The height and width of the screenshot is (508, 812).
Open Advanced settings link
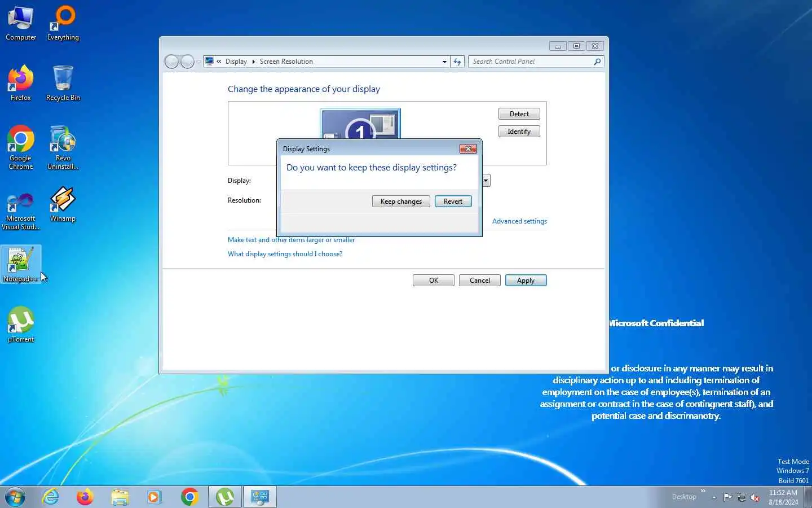pos(519,221)
